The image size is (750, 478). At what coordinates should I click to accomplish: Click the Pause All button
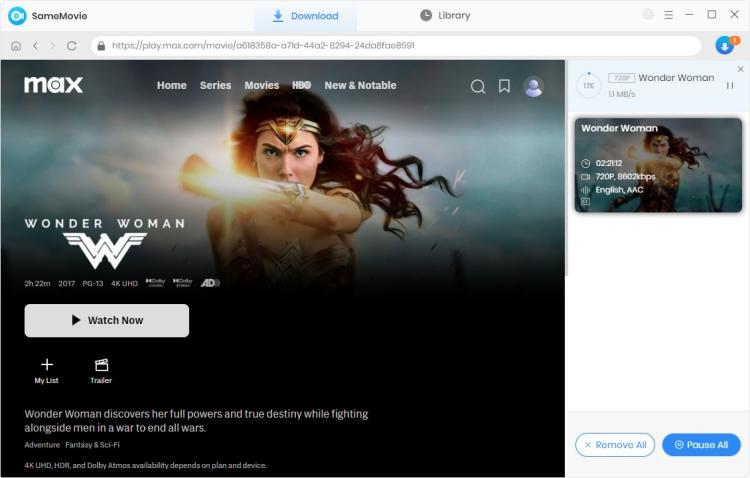701,445
